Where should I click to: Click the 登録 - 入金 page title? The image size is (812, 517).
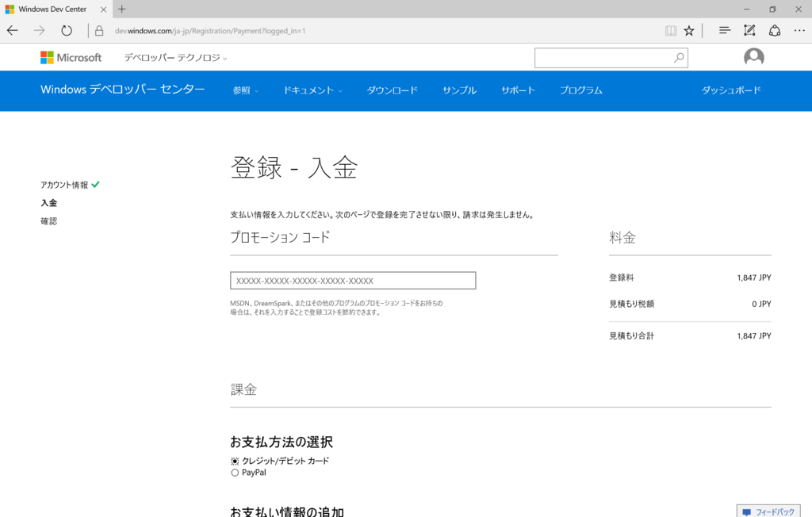(x=294, y=167)
